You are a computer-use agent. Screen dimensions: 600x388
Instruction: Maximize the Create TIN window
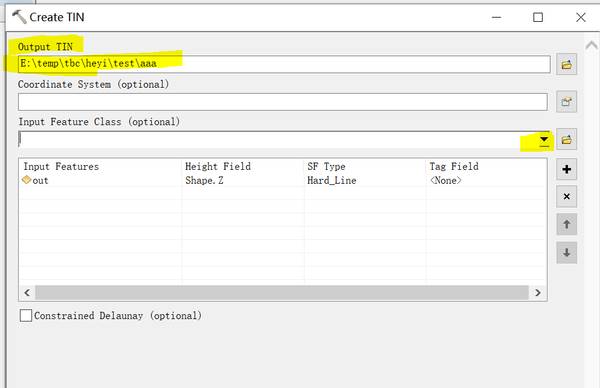point(538,17)
